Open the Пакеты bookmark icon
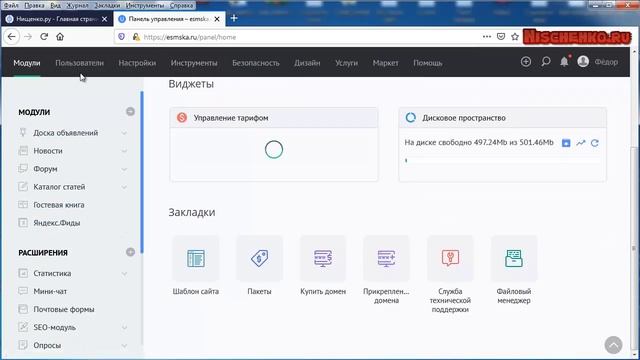 tap(260, 258)
